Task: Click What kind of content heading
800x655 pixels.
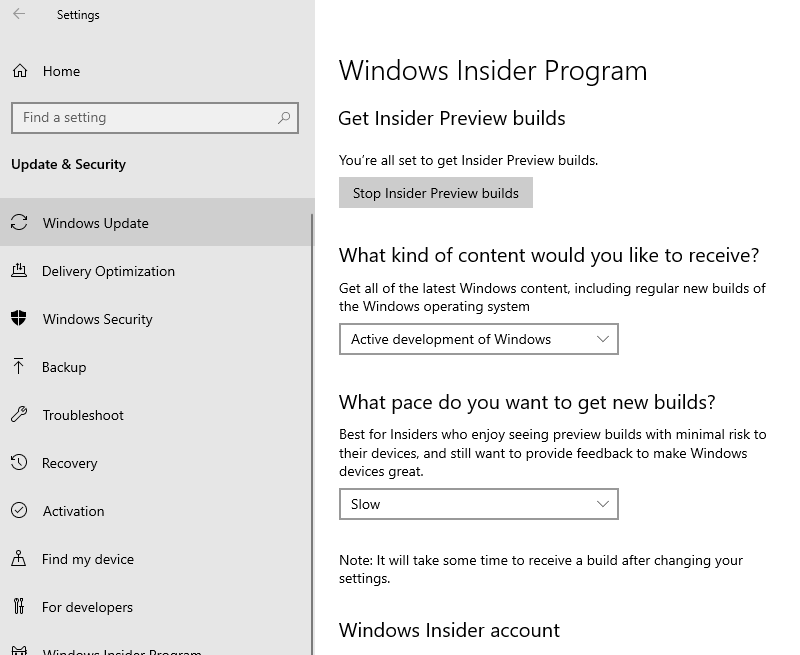Action: tap(549, 255)
